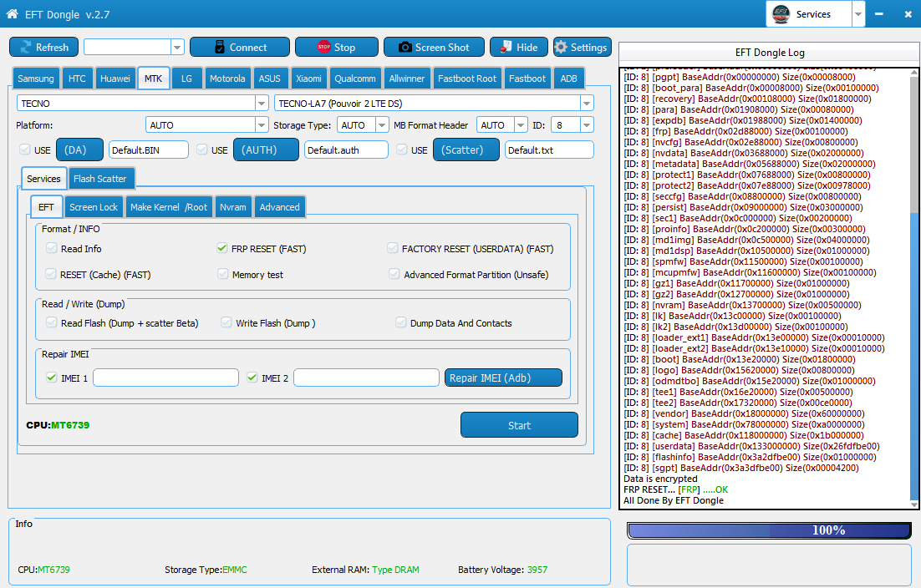Check Advanced Format Partition (Unsafe)
Screen dimensions: 921x588
[x=394, y=274]
